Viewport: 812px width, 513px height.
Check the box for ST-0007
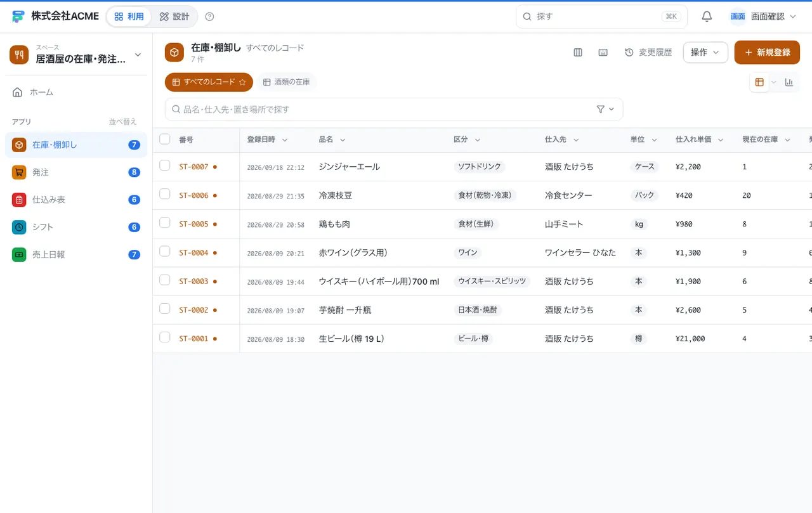pyautogui.click(x=165, y=166)
